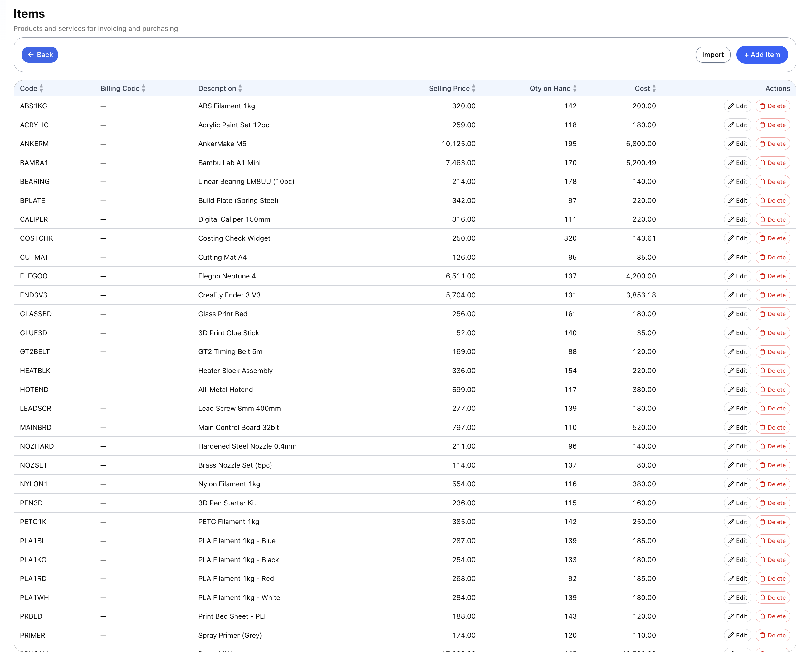The height and width of the screenshot is (668, 812).
Task: Sort by Selling Price column
Action: tap(452, 89)
